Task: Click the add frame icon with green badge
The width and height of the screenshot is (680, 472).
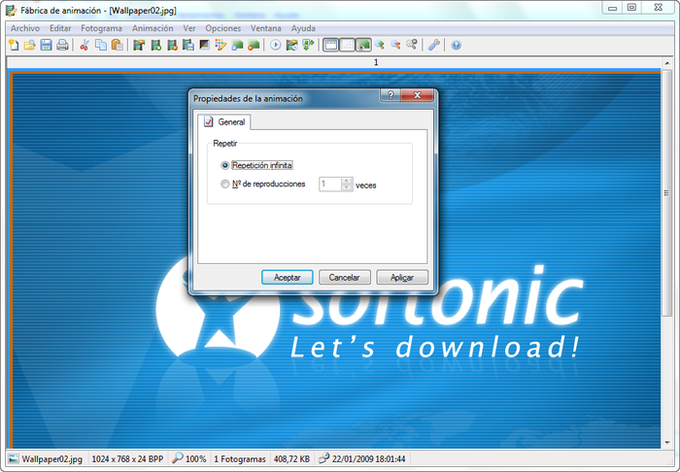Action: pyautogui.click(x=156, y=45)
